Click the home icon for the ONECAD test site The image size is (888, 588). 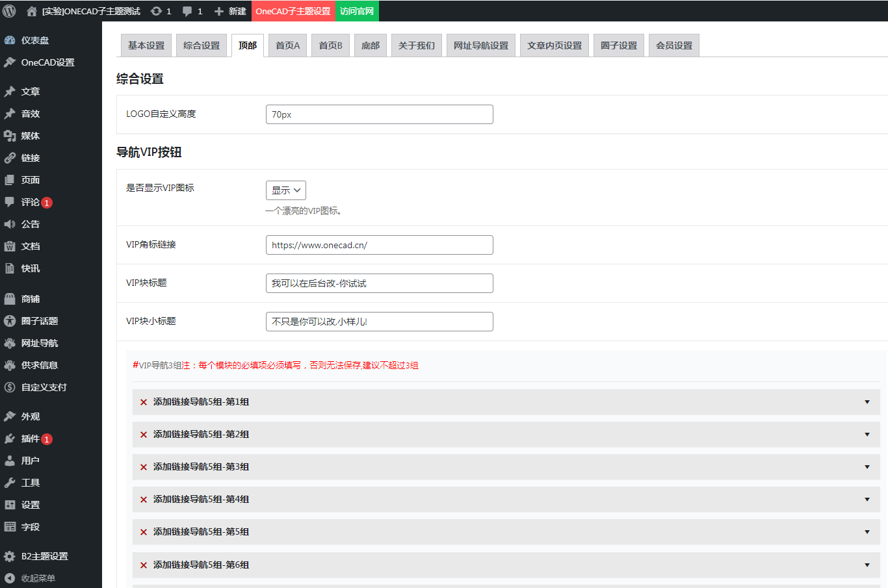point(31,11)
